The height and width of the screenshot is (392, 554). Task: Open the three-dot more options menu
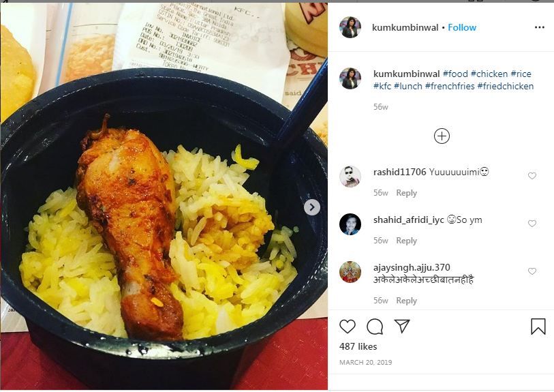tap(540, 27)
